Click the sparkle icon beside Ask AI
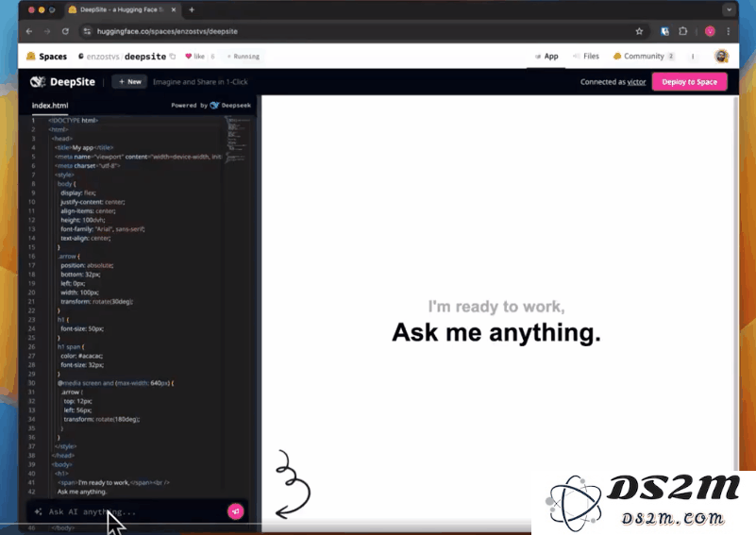 click(38, 511)
